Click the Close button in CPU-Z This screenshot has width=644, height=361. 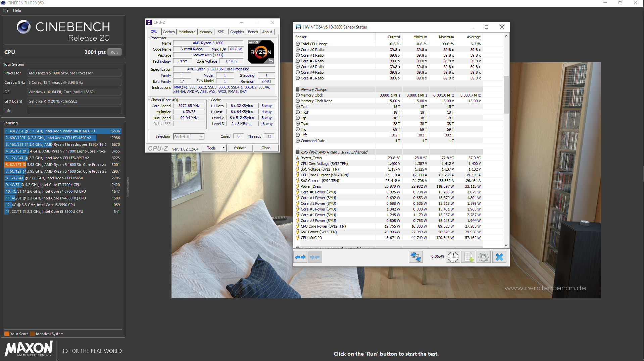[x=266, y=148]
